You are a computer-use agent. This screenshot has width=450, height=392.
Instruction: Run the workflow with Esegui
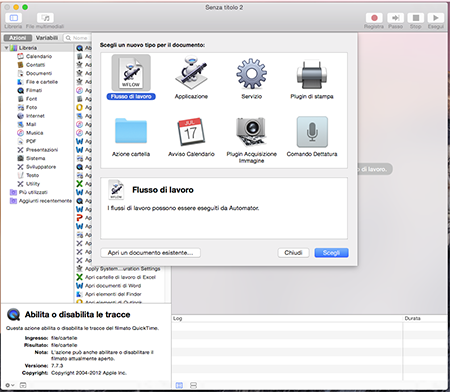[x=436, y=18]
